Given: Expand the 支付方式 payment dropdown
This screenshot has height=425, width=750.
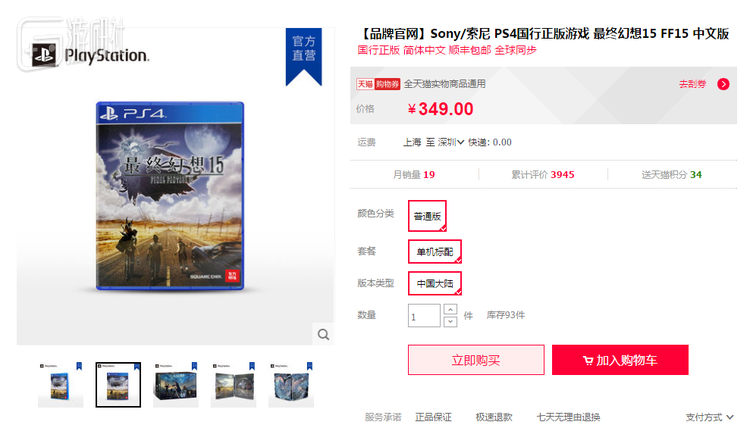Looking at the screenshot, I should (x=709, y=417).
